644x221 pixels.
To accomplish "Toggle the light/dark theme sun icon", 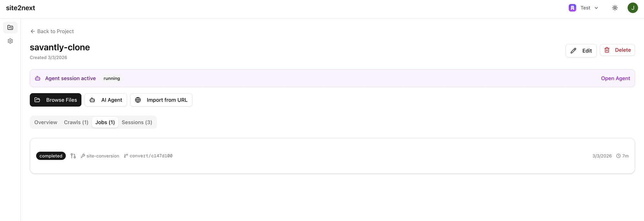I will click(615, 8).
